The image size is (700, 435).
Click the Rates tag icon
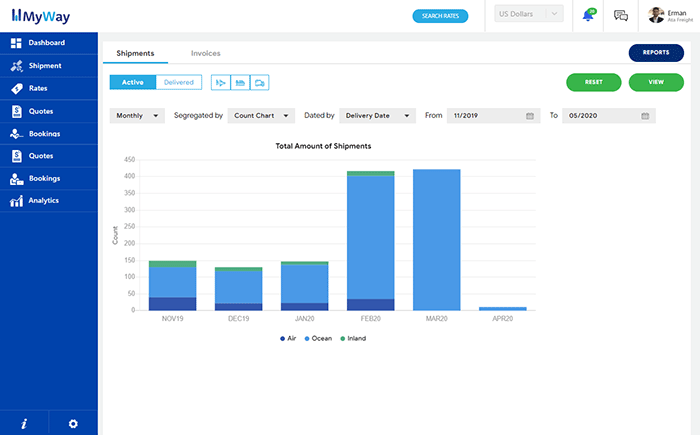click(x=17, y=88)
